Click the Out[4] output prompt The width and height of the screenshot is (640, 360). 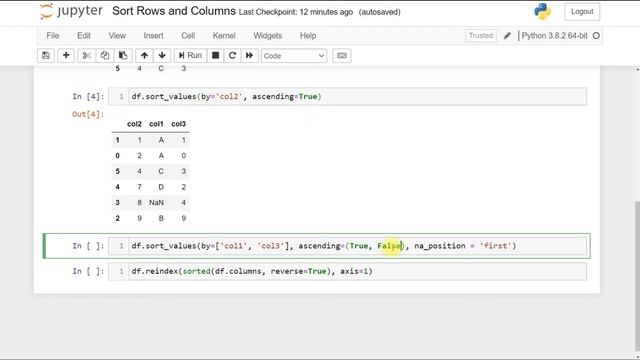(88, 114)
